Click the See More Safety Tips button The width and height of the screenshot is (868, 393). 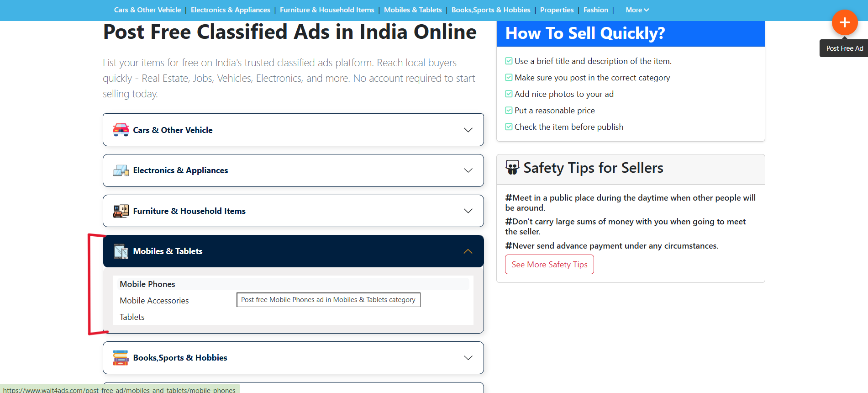click(549, 265)
